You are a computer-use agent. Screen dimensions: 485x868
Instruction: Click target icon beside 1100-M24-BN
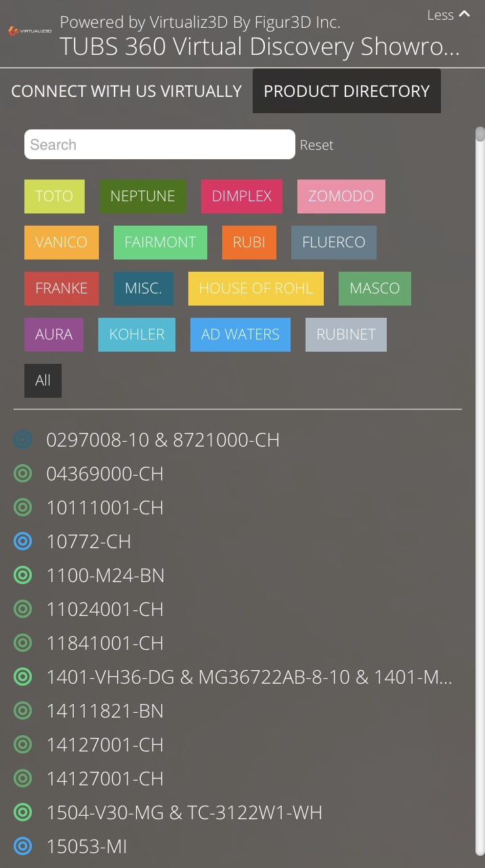[23, 575]
